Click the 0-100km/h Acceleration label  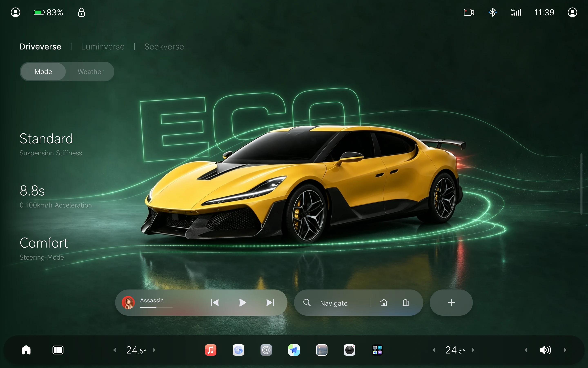56,205
